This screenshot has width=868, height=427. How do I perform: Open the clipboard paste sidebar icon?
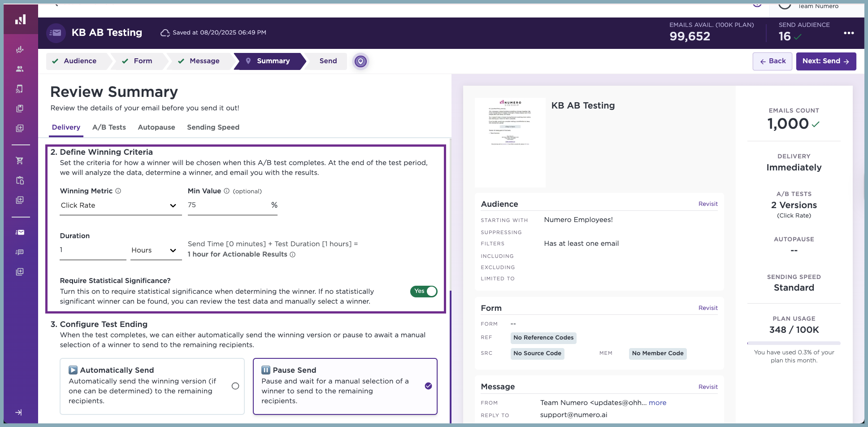click(20, 180)
